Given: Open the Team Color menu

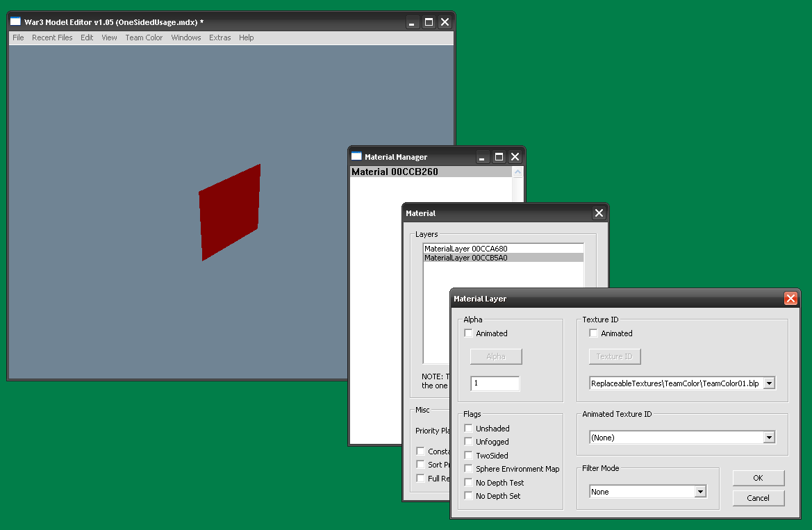Looking at the screenshot, I should point(144,38).
